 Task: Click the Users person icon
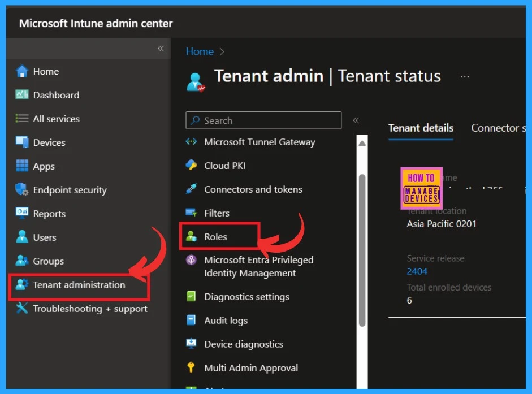(x=22, y=237)
